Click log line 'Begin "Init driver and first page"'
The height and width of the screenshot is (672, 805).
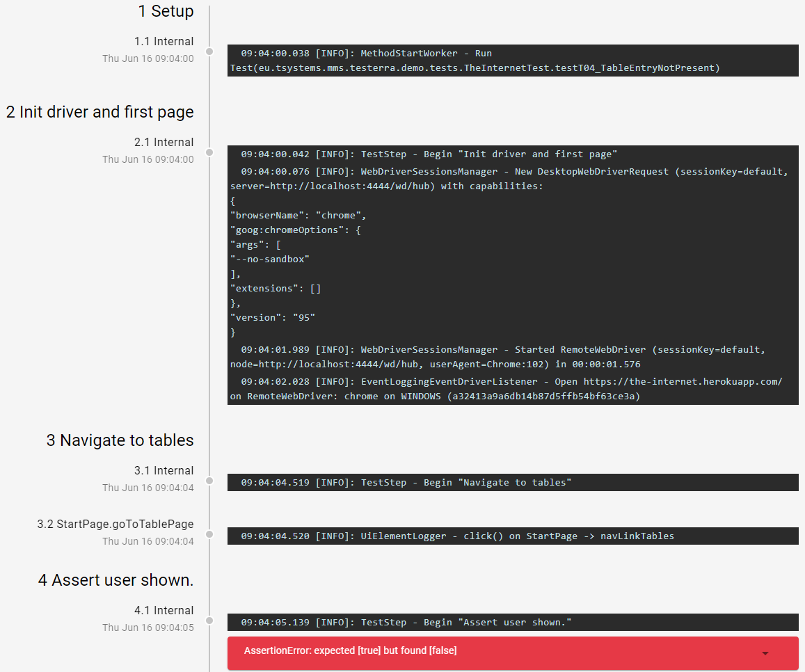point(513,154)
